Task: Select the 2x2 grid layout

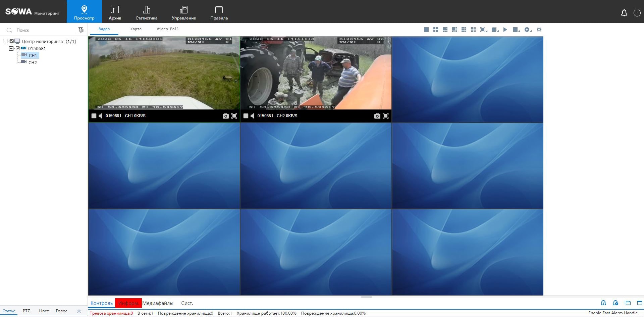Action: click(x=436, y=30)
